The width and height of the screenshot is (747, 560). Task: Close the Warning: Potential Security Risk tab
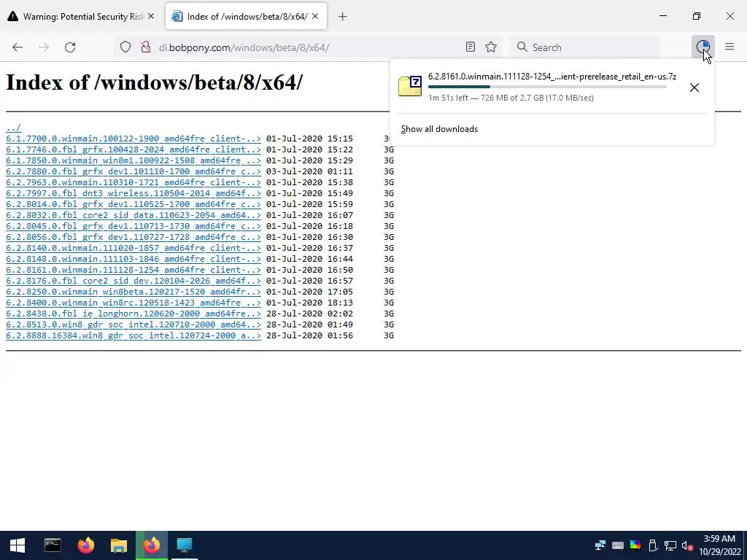click(150, 16)
